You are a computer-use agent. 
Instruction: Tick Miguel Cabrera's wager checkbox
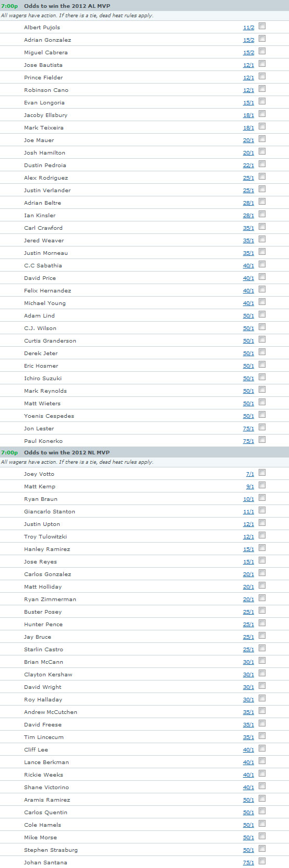pos(262,51)
